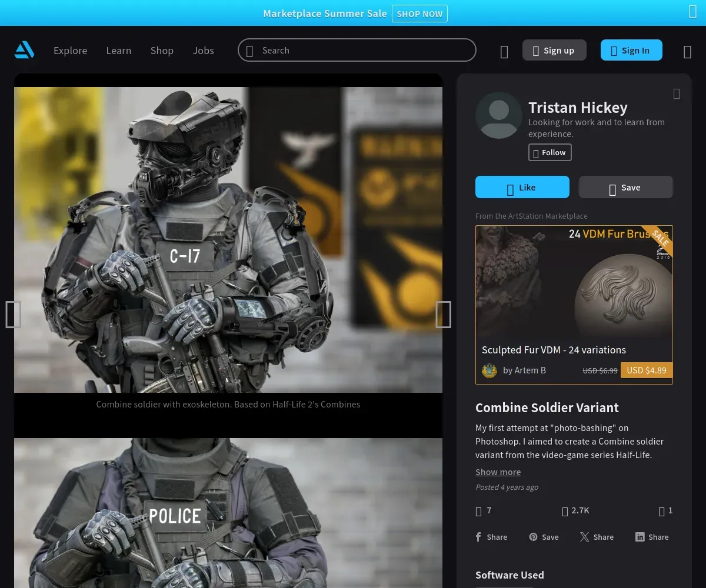Open Tristan Hickey profile name link
Screen dimensions: 706x588
pos(578,107)
